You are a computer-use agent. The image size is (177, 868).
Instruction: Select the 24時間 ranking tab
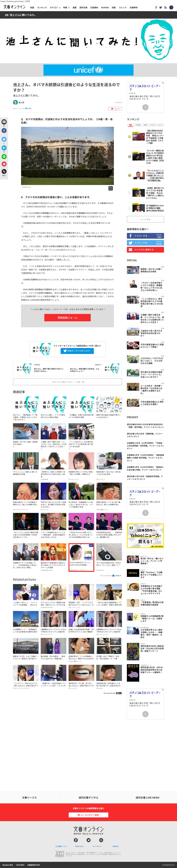click(138, 125)
